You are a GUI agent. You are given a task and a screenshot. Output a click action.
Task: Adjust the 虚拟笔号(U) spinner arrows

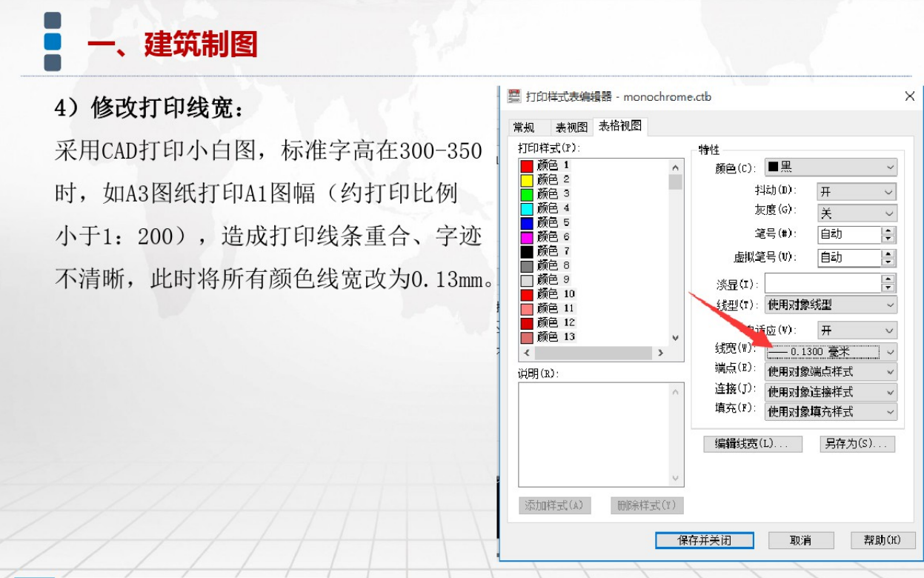tap(889, 257)
